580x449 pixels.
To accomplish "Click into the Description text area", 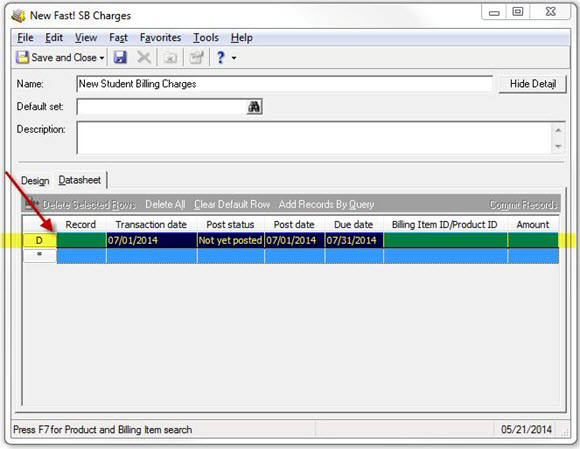I will point(314,138).
